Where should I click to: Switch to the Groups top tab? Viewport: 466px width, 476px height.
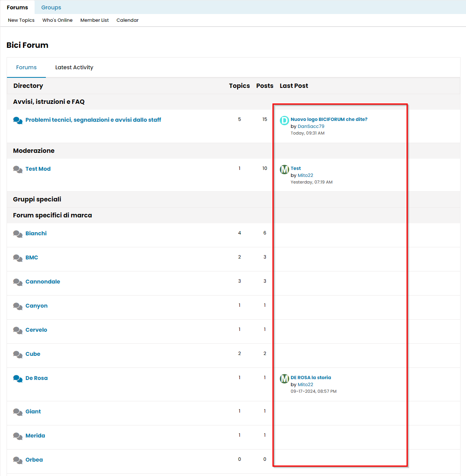click(x=51, y=7)
